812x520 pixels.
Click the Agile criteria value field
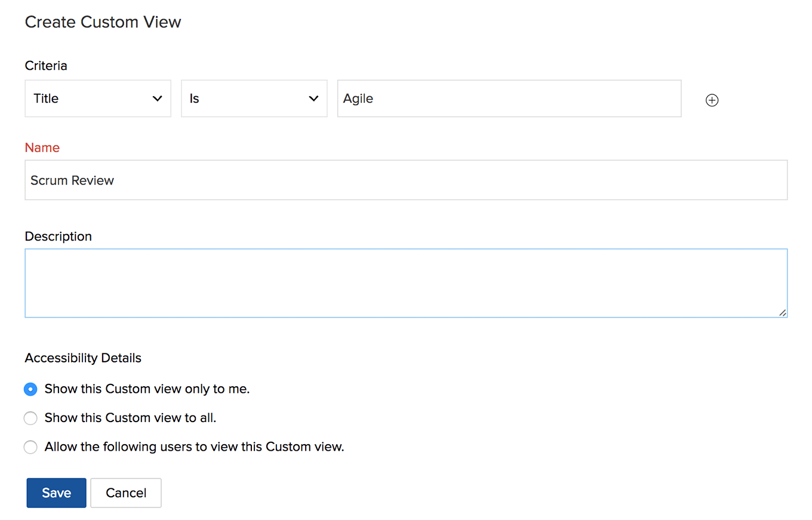click(x=509, y=99)
